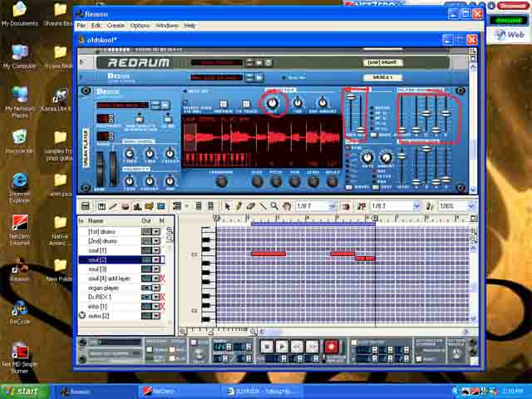Open the Out dropdown for [2nd] drums track
The height and width of the screenshot is (399, 532).
155,241
